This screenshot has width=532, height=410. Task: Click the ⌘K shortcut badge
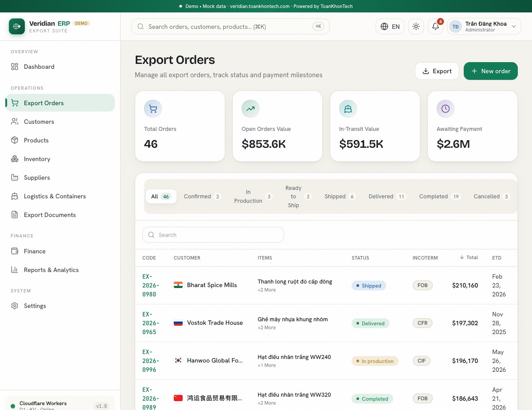[x=318, y=27]
